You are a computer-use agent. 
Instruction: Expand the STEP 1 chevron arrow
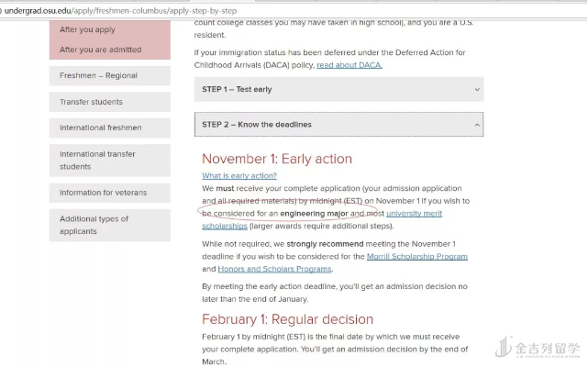tap(477, 89)
